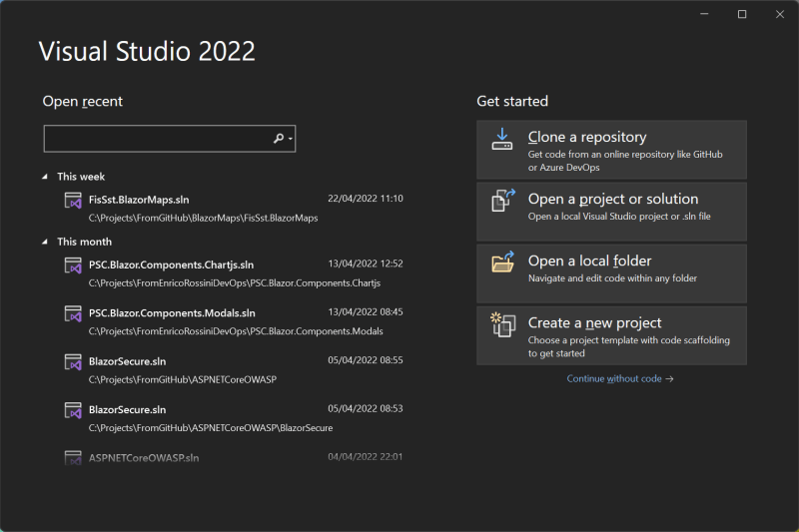Click the solution icon beside ASPNETCoreOWASP.sln
Viewport: 799px width, 532px height.
tap(73, 458)
